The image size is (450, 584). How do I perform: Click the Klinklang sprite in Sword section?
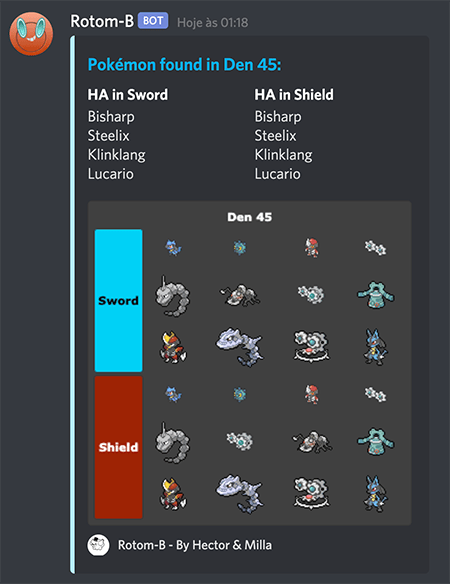pos(311,346)
